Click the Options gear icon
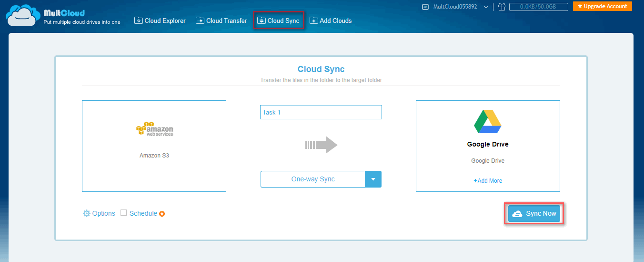This screenshot has height=262, width=644. [x=86, y=213]
